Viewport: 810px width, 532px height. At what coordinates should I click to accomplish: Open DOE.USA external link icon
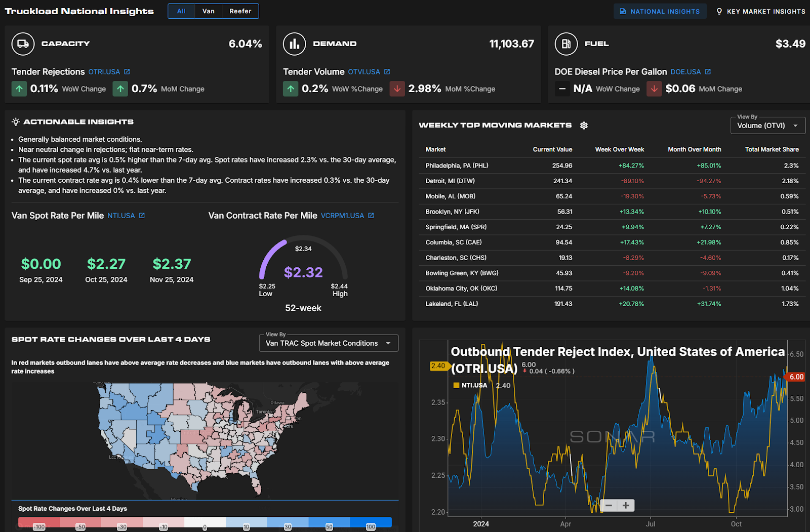click(x=708, y=72)
